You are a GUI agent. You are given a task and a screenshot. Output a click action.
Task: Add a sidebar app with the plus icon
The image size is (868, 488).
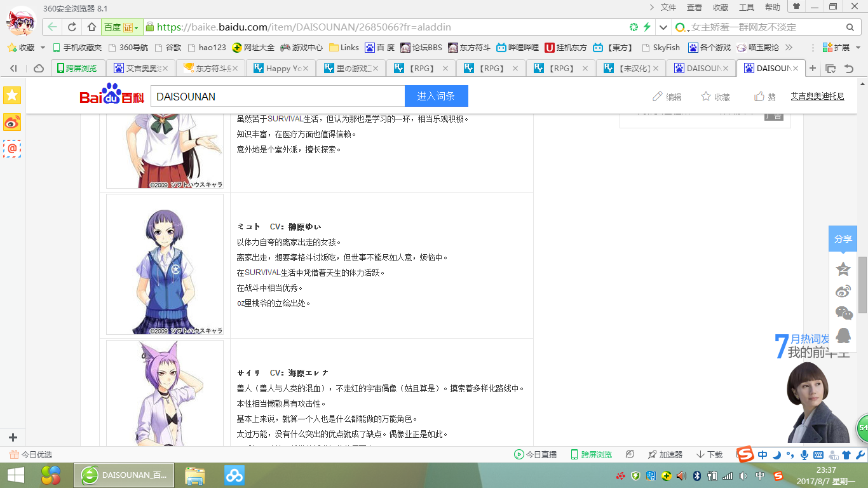(13, 437)
